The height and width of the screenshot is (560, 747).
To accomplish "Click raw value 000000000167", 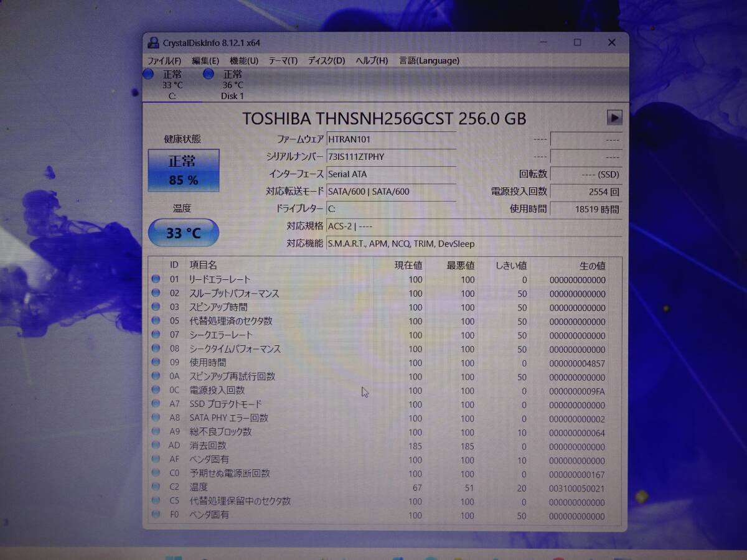I will (x=577, y=474).
